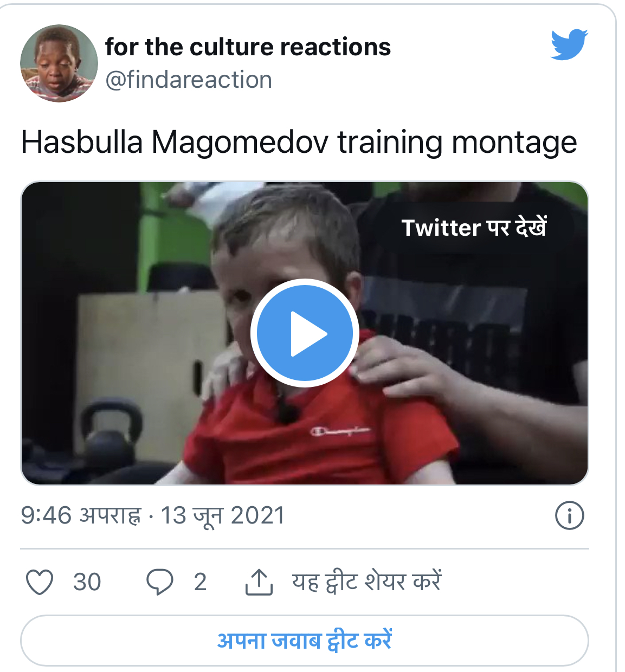
Task: Click the 'अपना जवाब ट्वीट करें' button
Action: (x=305, y=641)
